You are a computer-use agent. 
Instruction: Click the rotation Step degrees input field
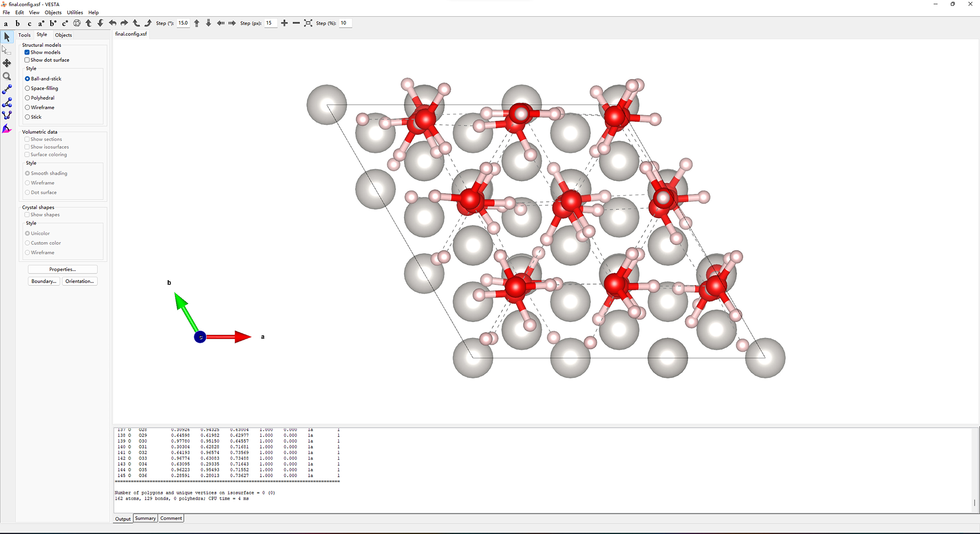coord(183,23)
